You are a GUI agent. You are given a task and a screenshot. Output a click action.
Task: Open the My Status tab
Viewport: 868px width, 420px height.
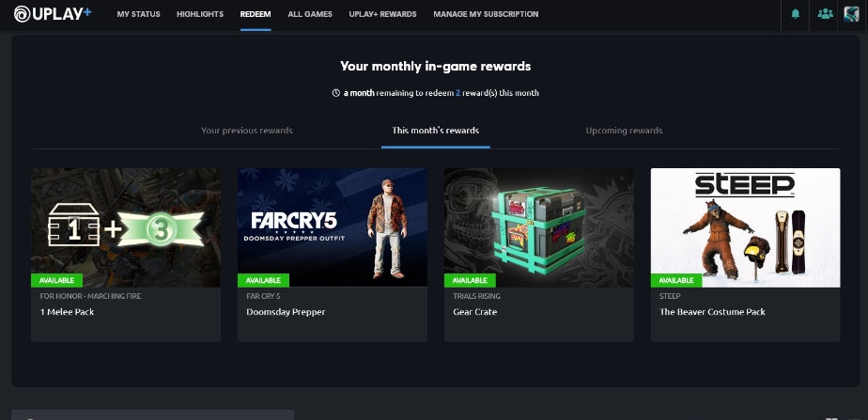click(138, 14)
